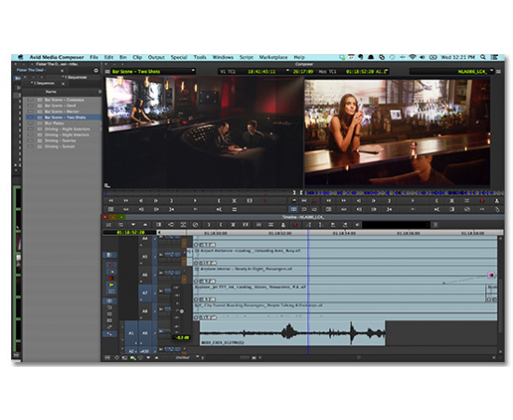Click the yellow figure Lift icon in timeline toolbar

(283, 225)
